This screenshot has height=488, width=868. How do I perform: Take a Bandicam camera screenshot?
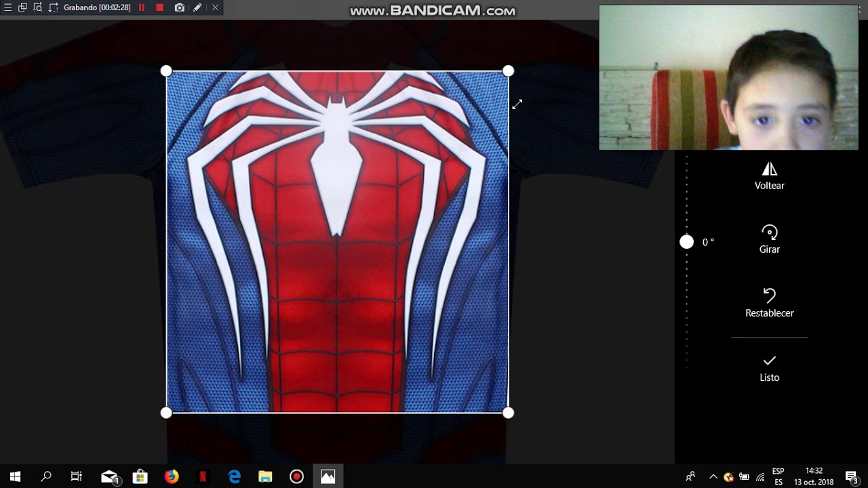click(179, 7)
